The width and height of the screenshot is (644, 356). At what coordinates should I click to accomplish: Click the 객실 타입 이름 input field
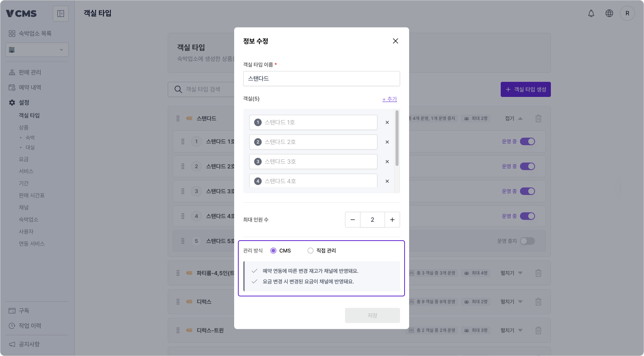coord(321,78)
